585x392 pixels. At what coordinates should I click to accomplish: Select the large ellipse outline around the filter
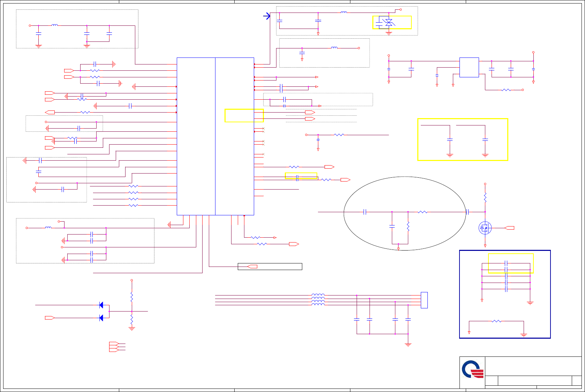coord(405,213)
